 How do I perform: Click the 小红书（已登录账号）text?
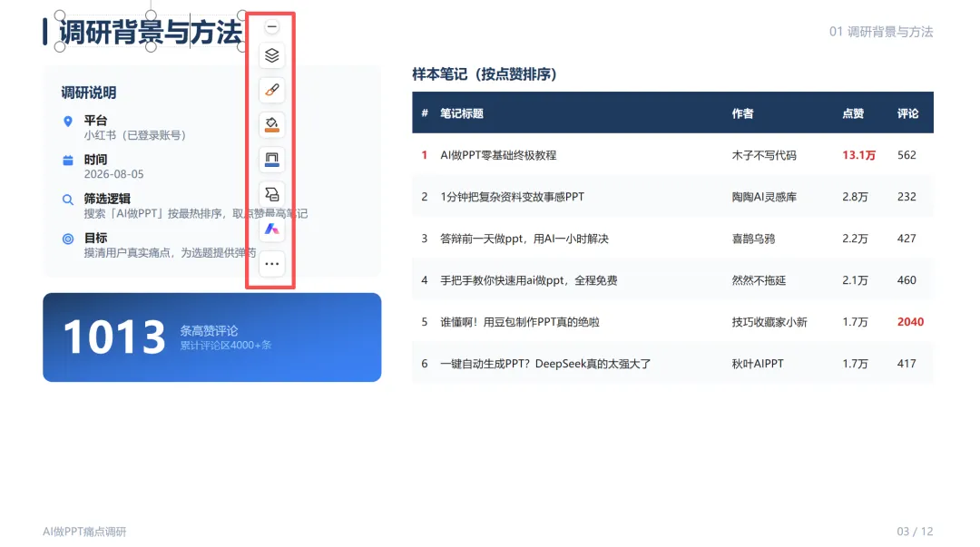[x=135, y=135]
